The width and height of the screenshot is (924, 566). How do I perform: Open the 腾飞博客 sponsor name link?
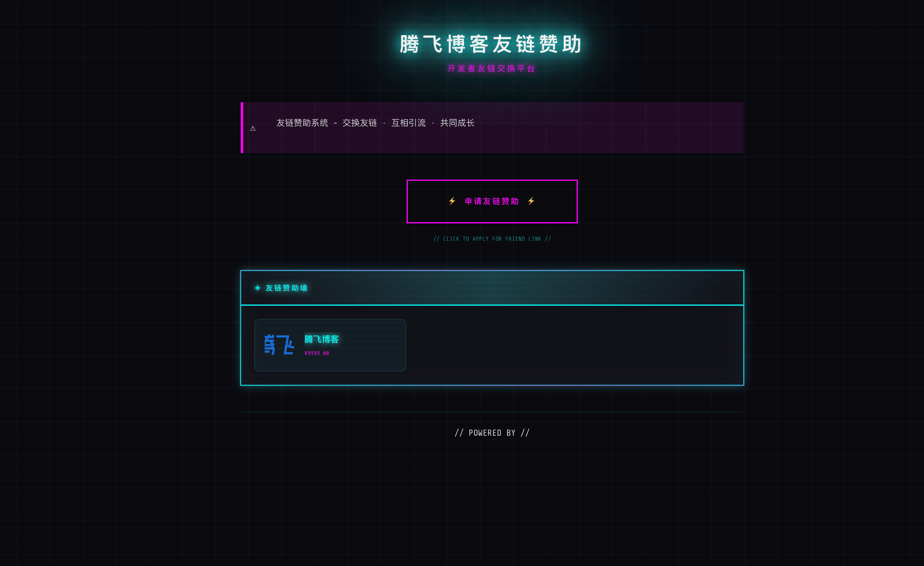321,339
